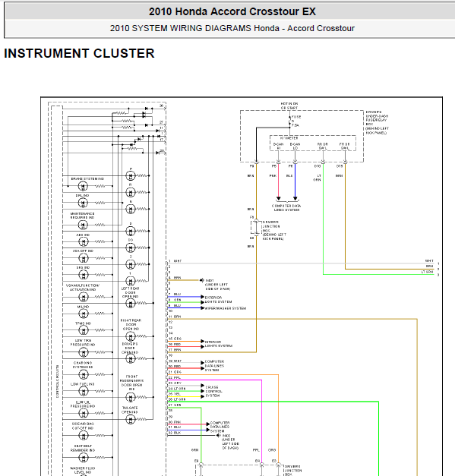Screen dimensions: 455x476
Task: Click the Charging System indicator lamp symbol
Action: 84,374
